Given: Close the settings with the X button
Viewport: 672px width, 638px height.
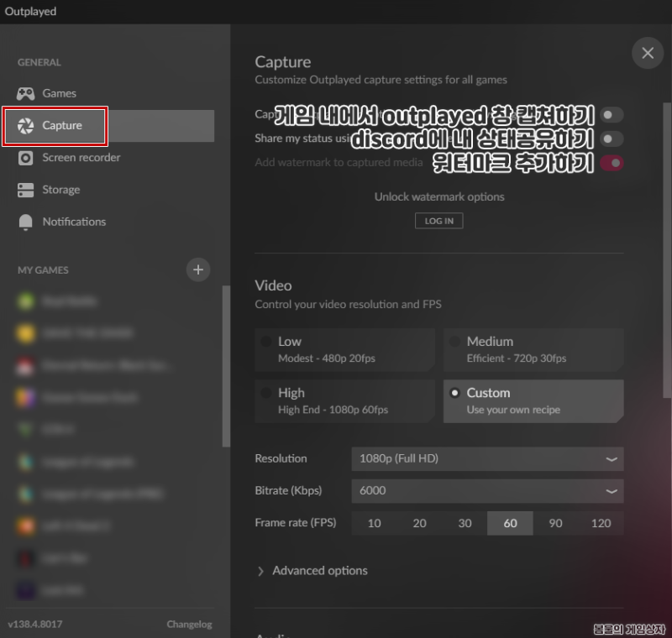Looking at the screenshot, I should (648, 53).
